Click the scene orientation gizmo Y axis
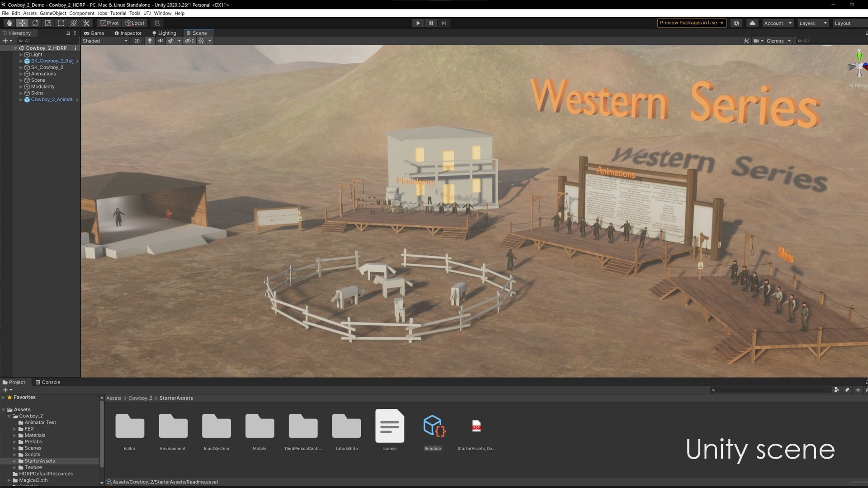 click(859, 57)
